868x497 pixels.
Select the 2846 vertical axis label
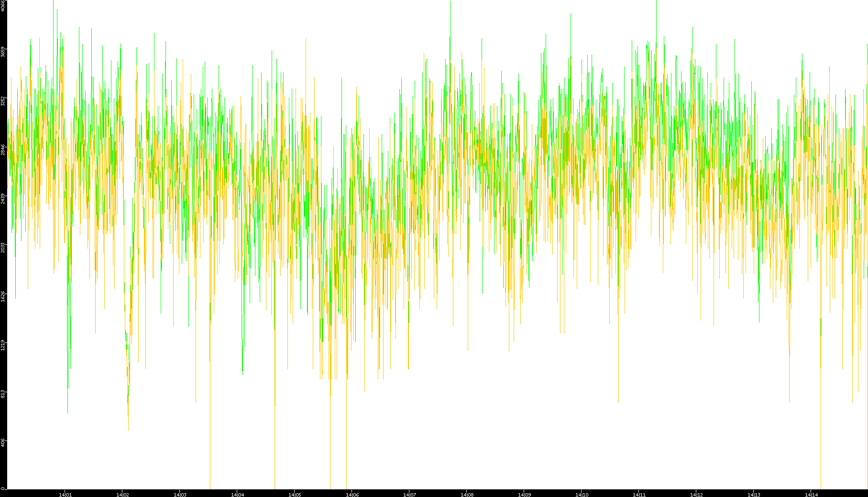click(3, 149)
